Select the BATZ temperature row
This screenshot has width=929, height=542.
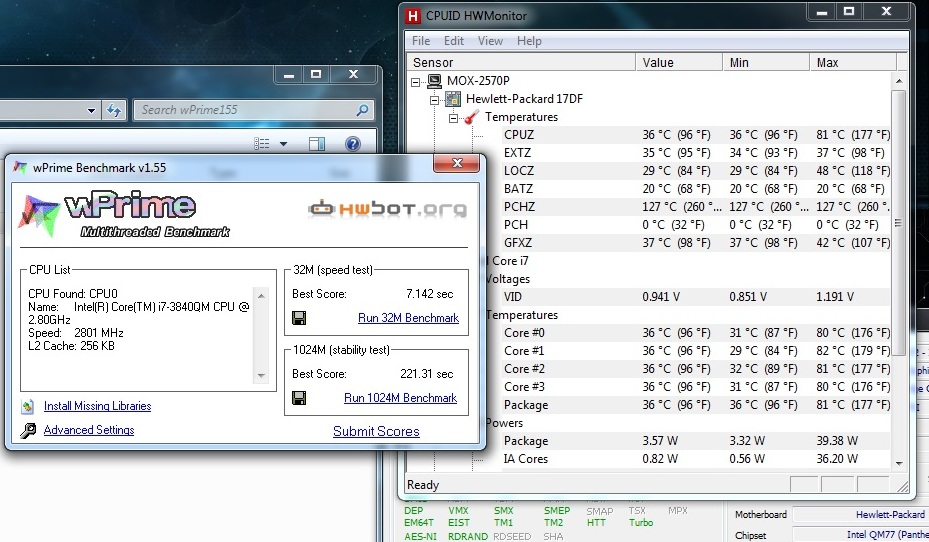coord(696,189)
